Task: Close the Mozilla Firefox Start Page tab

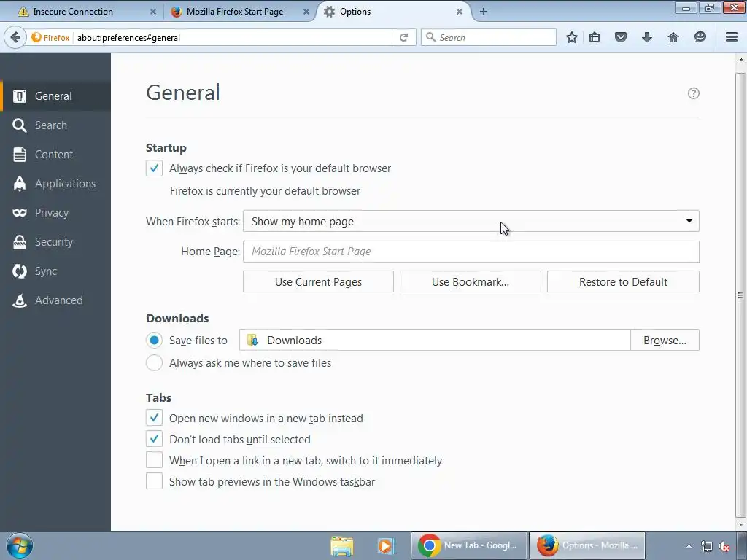Action: click(x=306, y=12)
